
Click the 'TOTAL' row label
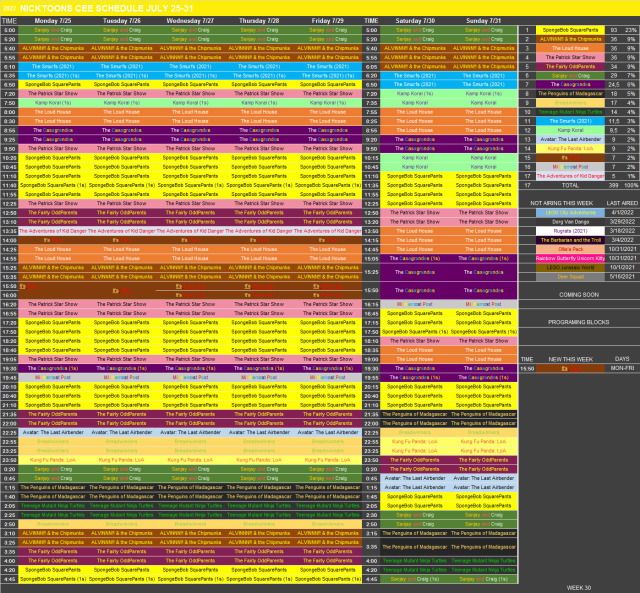pyautogui.click(x=570, y=185)
